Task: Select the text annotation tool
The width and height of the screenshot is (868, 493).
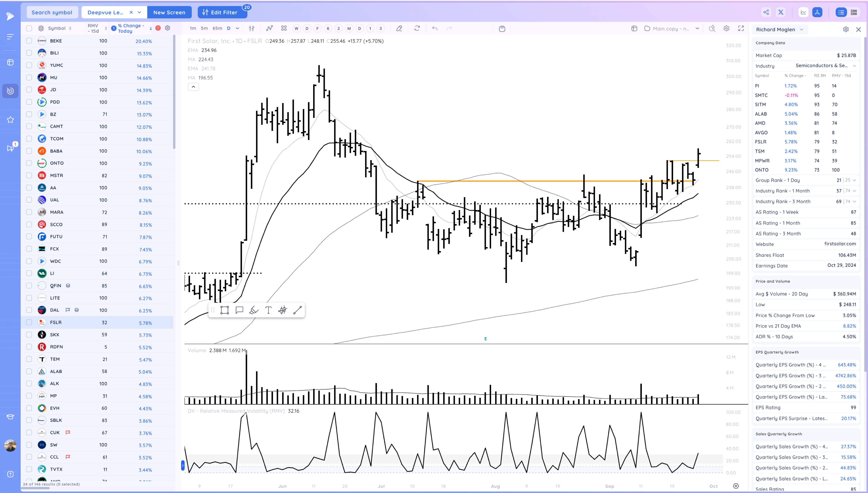Action: (x=268, y=310)
